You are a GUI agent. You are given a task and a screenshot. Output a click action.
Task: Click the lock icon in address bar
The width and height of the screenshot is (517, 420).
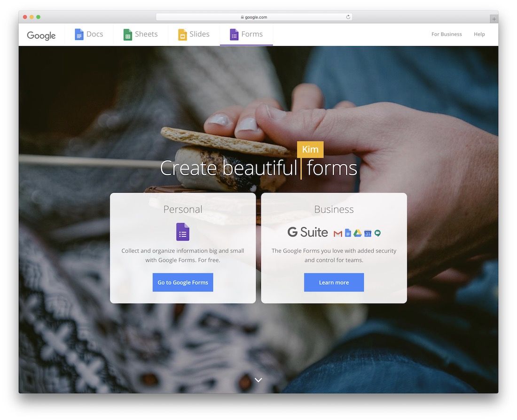(243, 17)
